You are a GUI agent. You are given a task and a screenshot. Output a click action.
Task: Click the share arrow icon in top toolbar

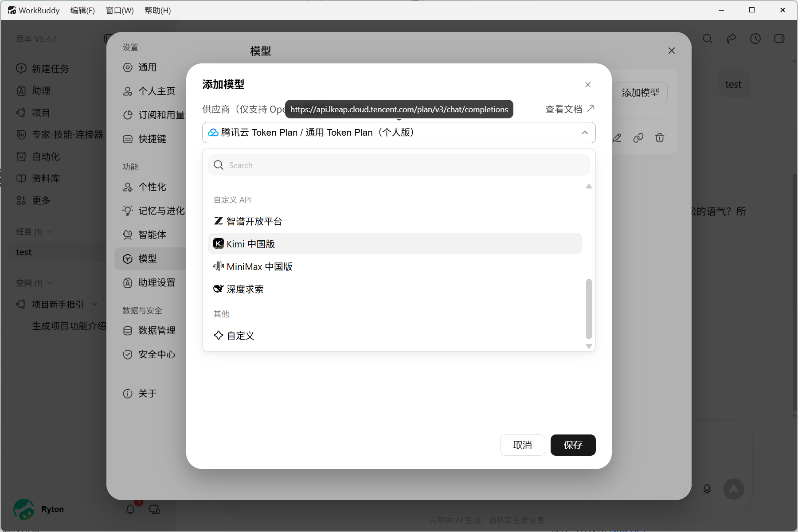731,39
